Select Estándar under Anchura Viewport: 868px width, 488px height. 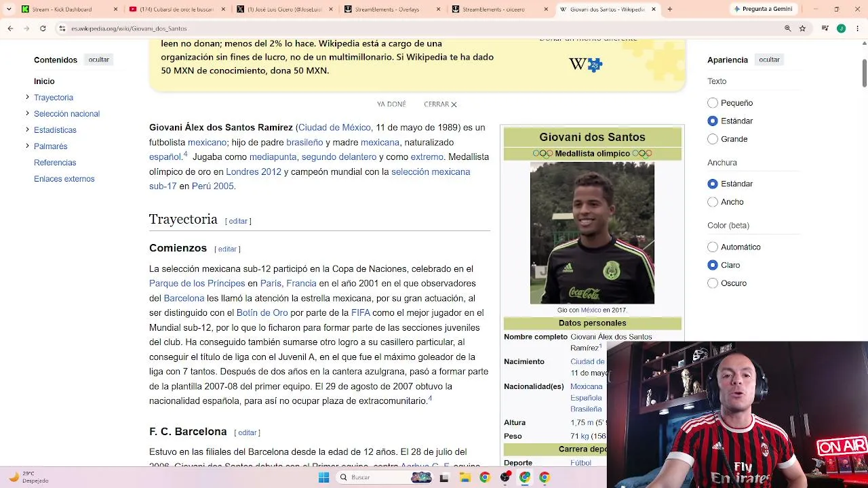point(713,184)
